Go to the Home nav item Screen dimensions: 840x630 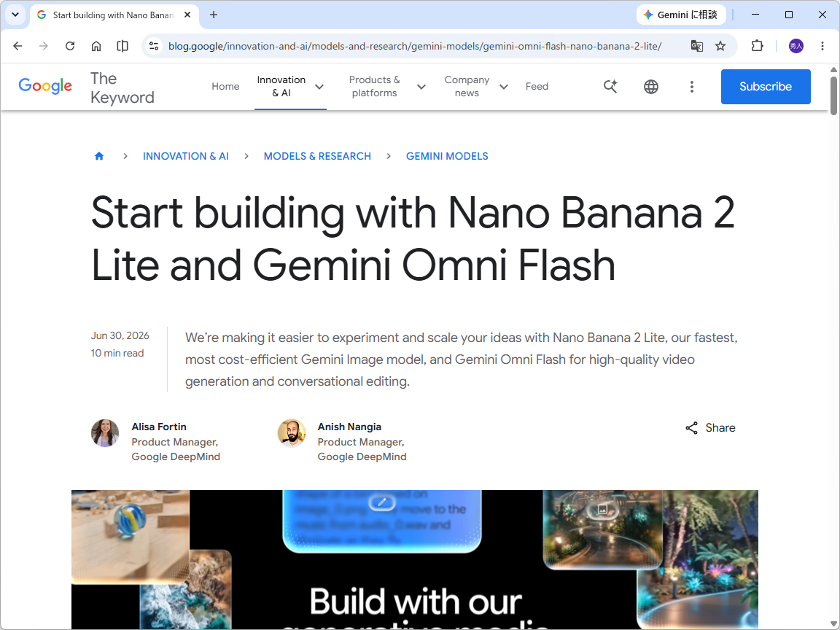click(x=225, y=86)
